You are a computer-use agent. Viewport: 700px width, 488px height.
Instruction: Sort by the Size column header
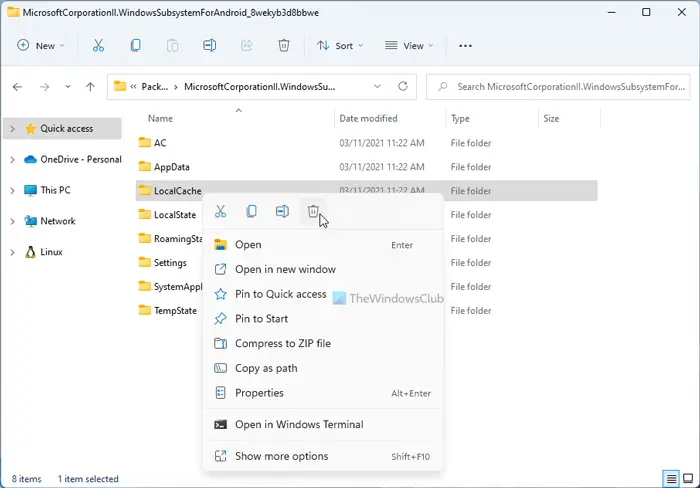(551, 118)
